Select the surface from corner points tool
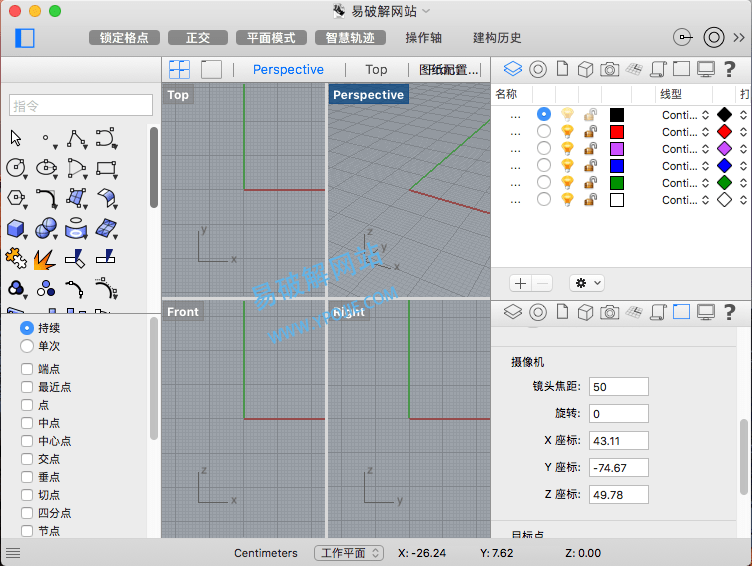Screen dimensions: 752x566 point(77,198)
